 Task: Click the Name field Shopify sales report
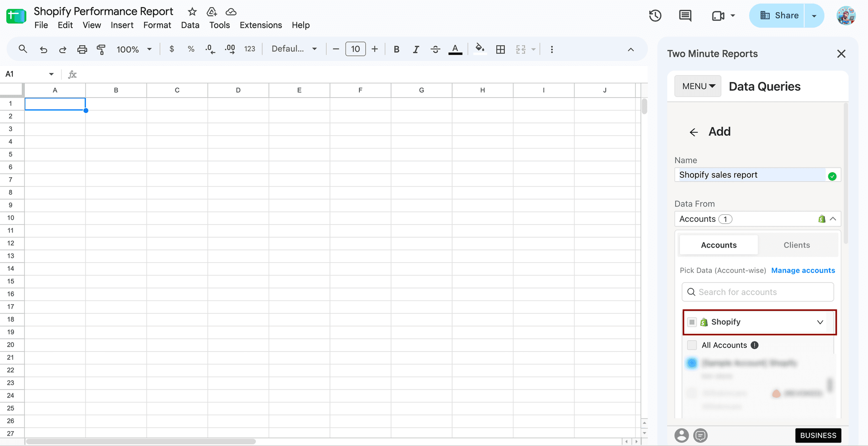click(758, 175)
